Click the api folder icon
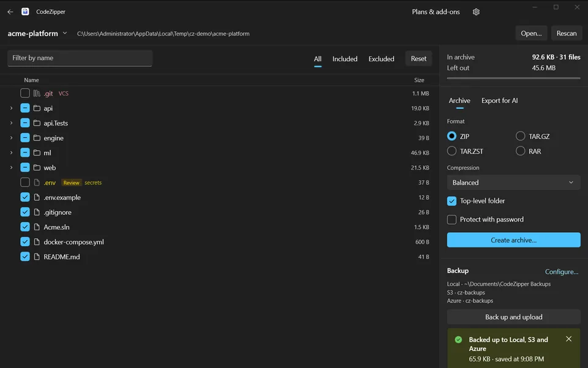Viewport: 588px width, 368px height. pos(37,108)
